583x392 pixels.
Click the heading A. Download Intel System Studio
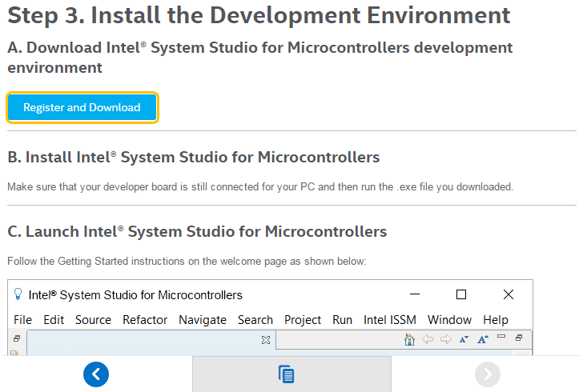click(x=260, y=58)
